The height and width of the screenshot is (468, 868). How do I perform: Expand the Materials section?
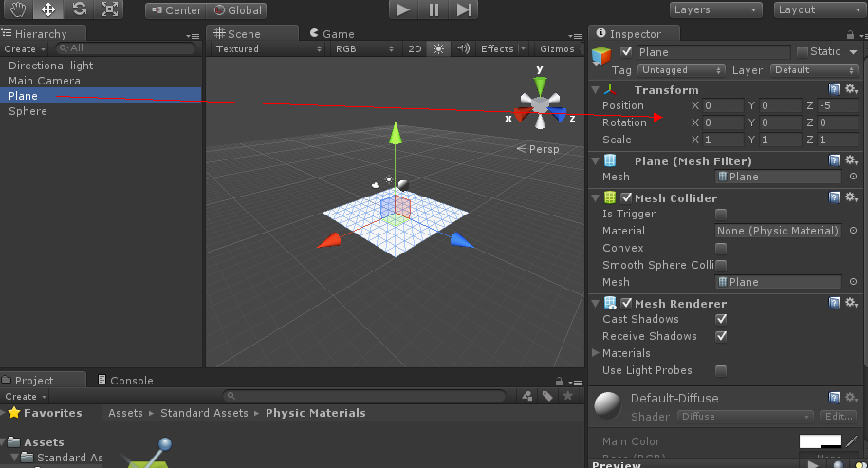click(596, 353)
